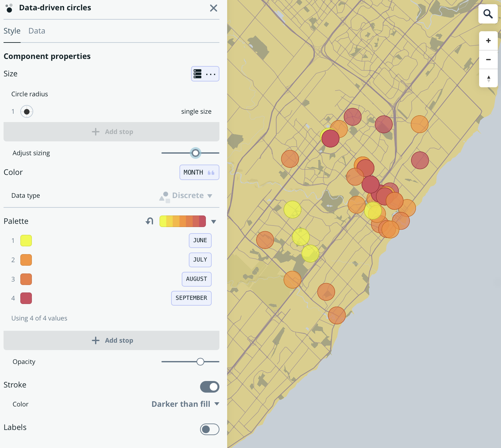Open the Darker than fill stroke color dropdown
Screen dimensions: 501x448
tap(185, 404)
